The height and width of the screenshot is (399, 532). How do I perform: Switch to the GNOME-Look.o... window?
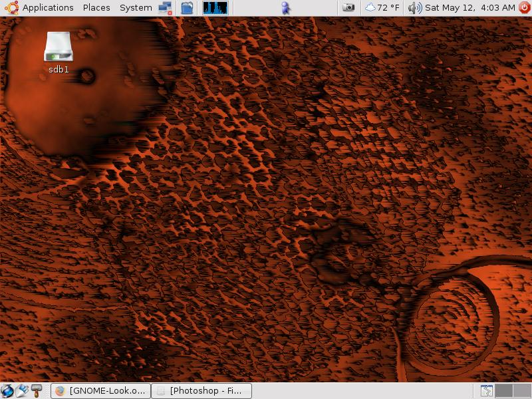click(101, 391)
